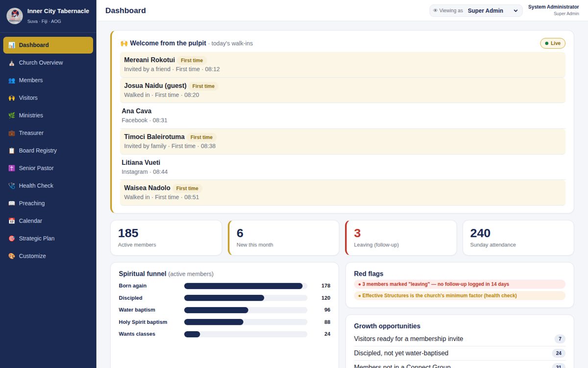This screenshot has height=368, width=588.
Task: Click the Inner City Tabernacle logo
Action: pos(15,16)
